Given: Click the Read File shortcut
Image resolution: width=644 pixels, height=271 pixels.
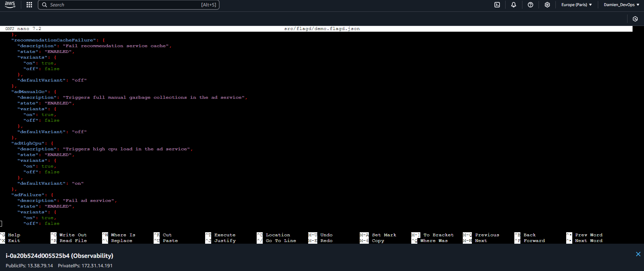Looking at the screenshot, I should (x=69, y=241).
